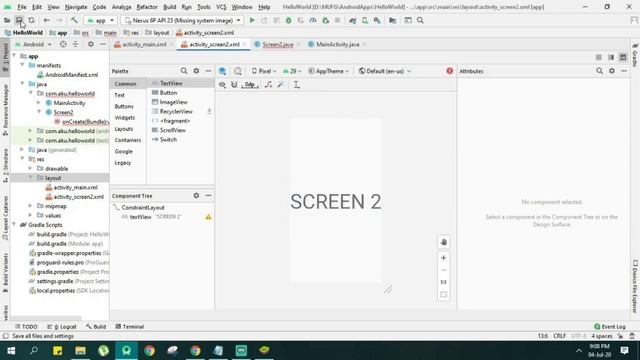
Task: Click the Debug app bug icon
Action: pyautogui.click(x=289, y=20)
